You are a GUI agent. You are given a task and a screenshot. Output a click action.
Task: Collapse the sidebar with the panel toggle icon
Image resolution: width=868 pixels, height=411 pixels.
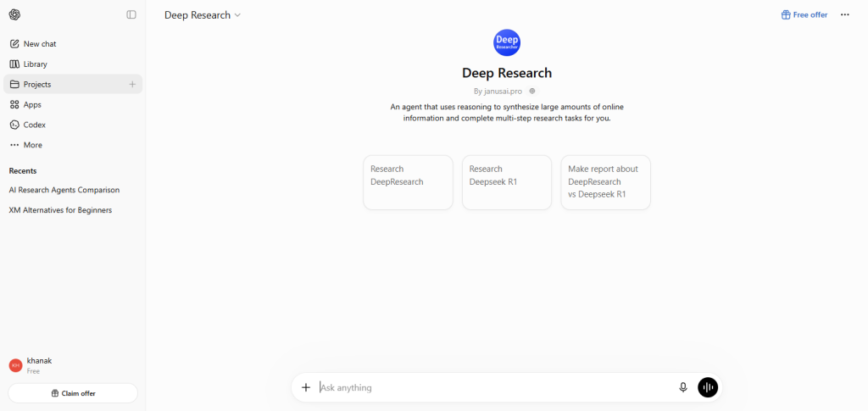click(x=131, y=15)
